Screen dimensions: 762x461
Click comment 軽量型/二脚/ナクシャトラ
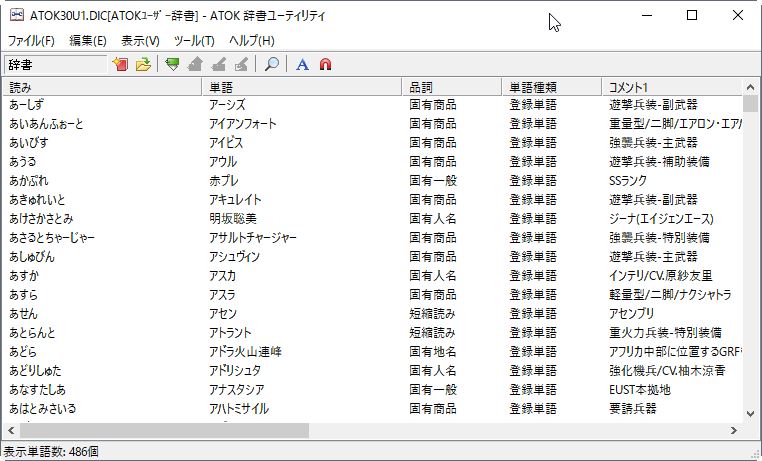pos(670,294)
